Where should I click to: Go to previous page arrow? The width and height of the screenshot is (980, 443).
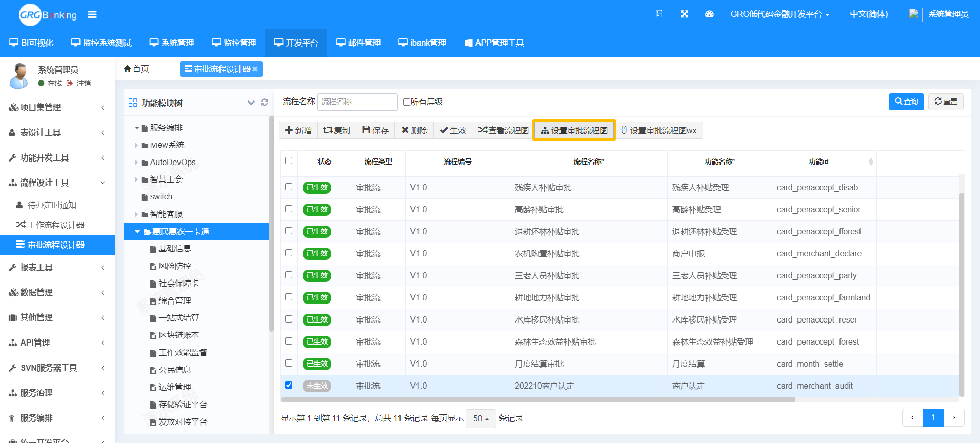click(912, 418)
